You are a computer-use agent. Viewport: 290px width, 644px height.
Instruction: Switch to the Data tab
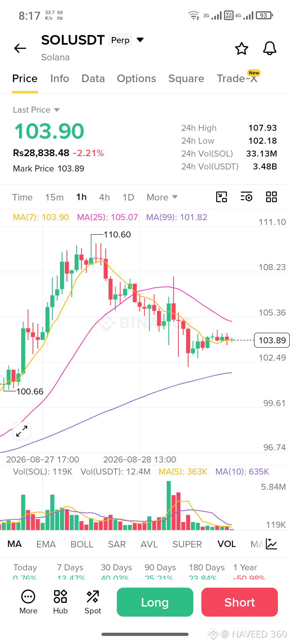coord(93,78)
